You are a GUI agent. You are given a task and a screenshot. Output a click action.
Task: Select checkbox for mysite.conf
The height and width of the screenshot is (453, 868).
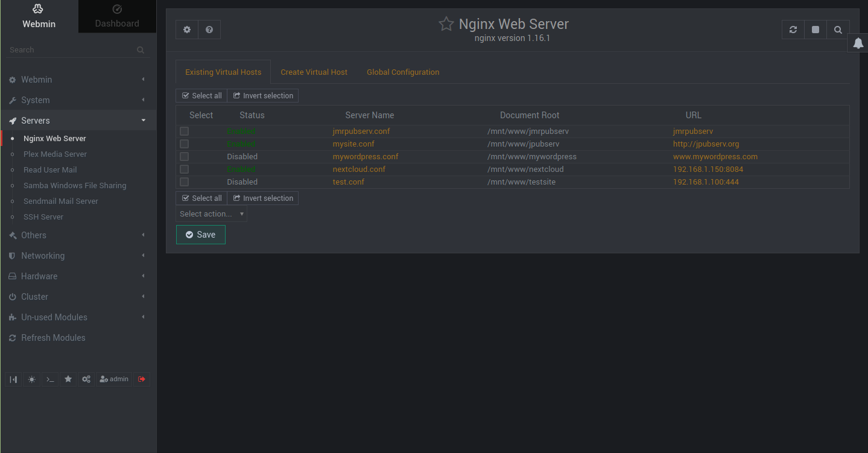coord(184,144)
